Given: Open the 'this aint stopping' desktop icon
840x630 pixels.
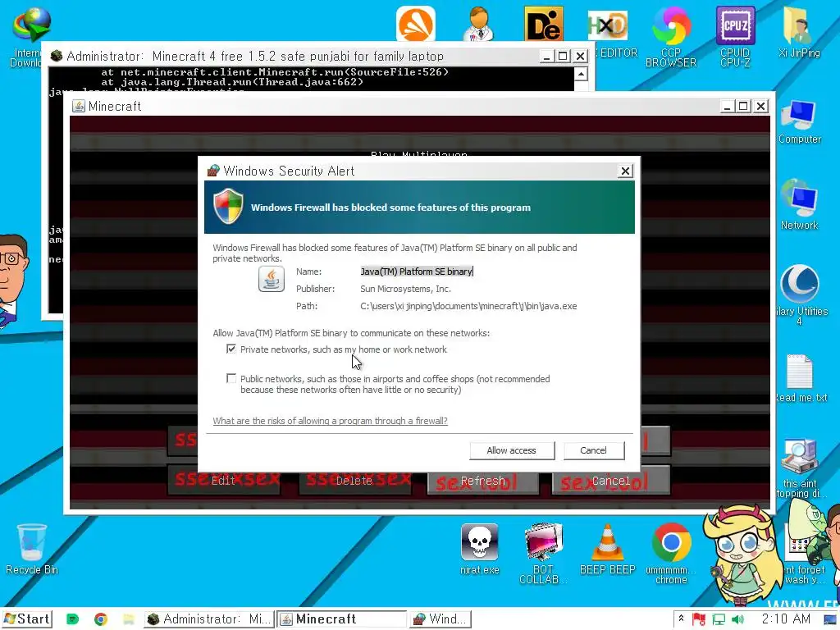Looking at the screenshot, I should (x=800, y=468).
